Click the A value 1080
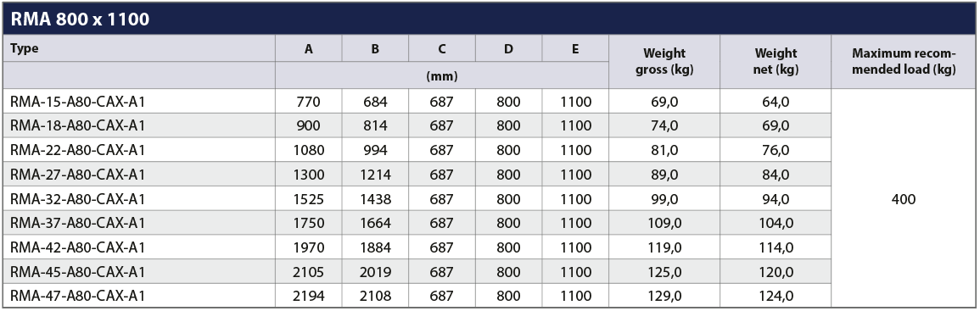980x311 pixels. (x=309, y=150)
